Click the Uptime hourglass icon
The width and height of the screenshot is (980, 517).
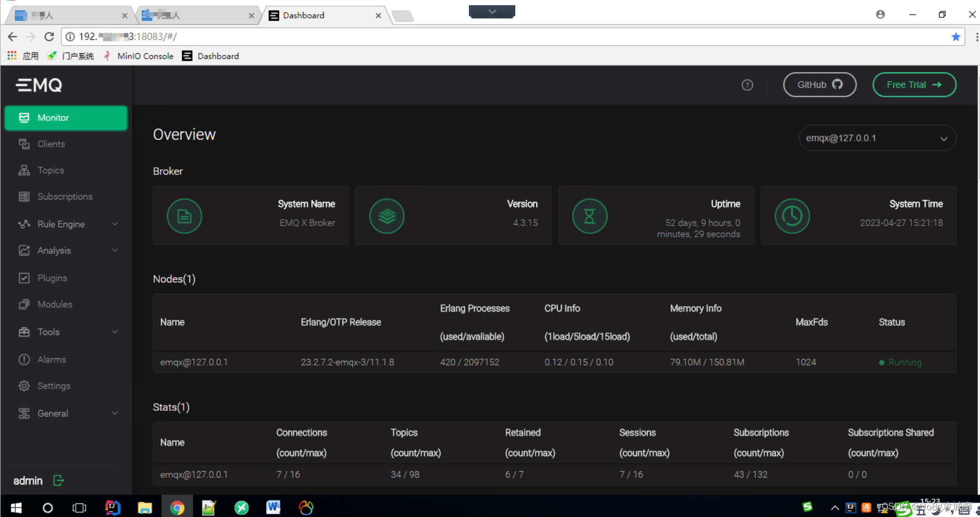pyautogui.click(x=590, y=216)
